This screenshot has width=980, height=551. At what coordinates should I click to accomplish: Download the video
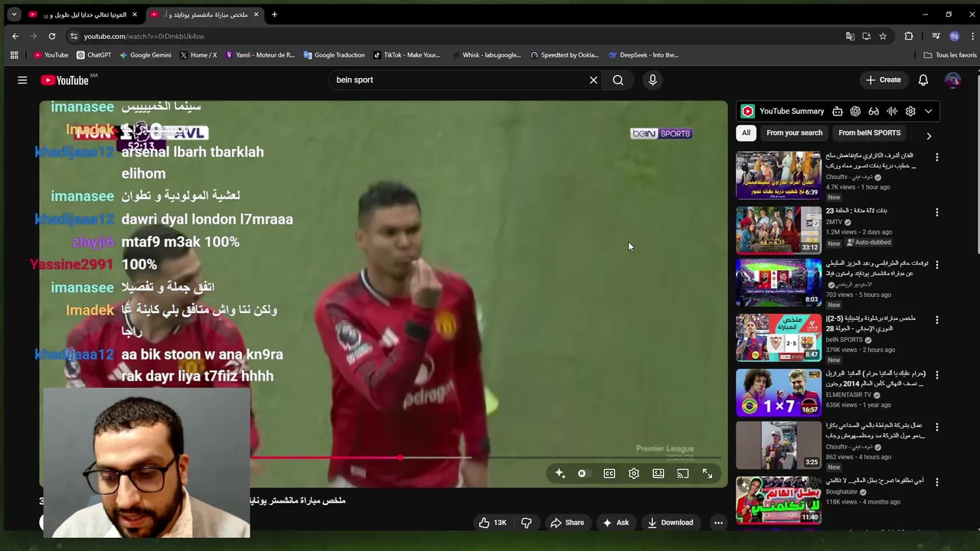[670, 523]
